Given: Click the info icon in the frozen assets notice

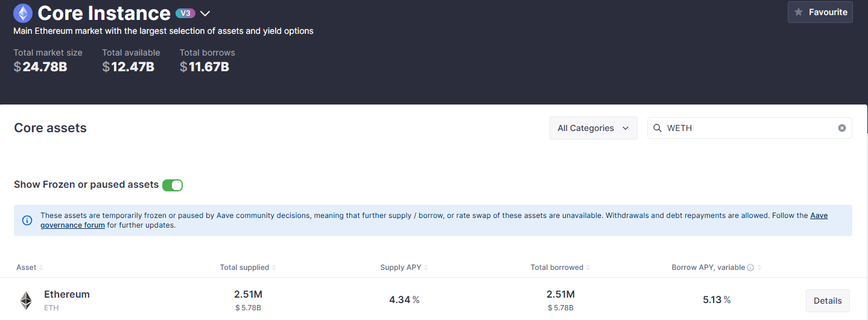Looking at the screenshot, I should [27, 220].
